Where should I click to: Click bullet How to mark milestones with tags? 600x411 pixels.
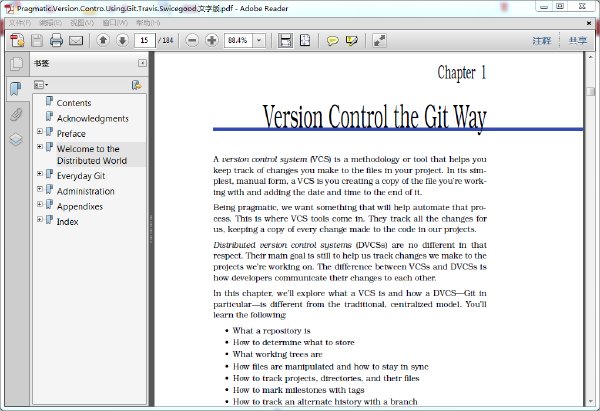tap(298, 390)
